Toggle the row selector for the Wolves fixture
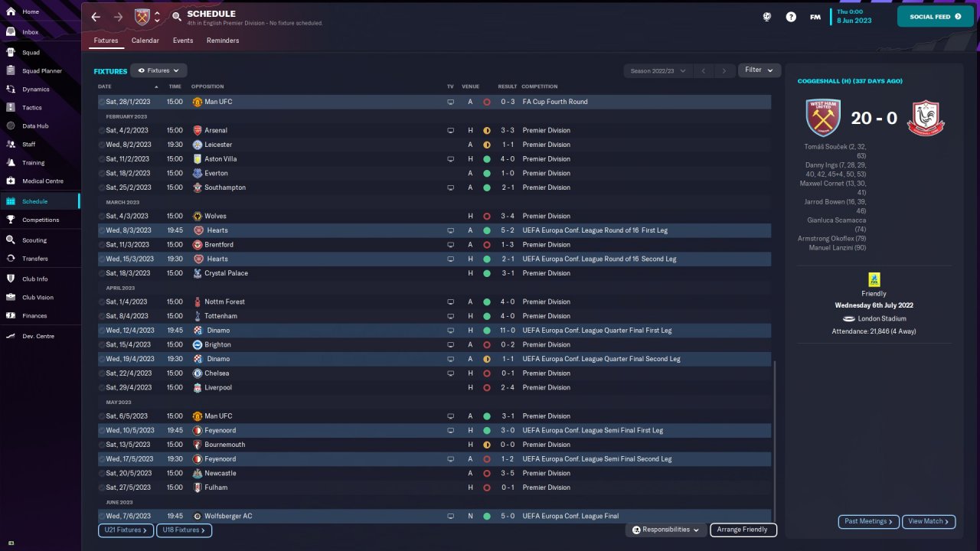Screen dimensions: 980x551 point(102,217)
